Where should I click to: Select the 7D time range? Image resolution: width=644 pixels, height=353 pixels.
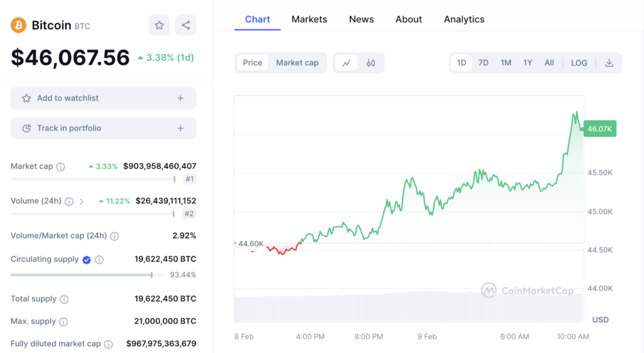483,63
